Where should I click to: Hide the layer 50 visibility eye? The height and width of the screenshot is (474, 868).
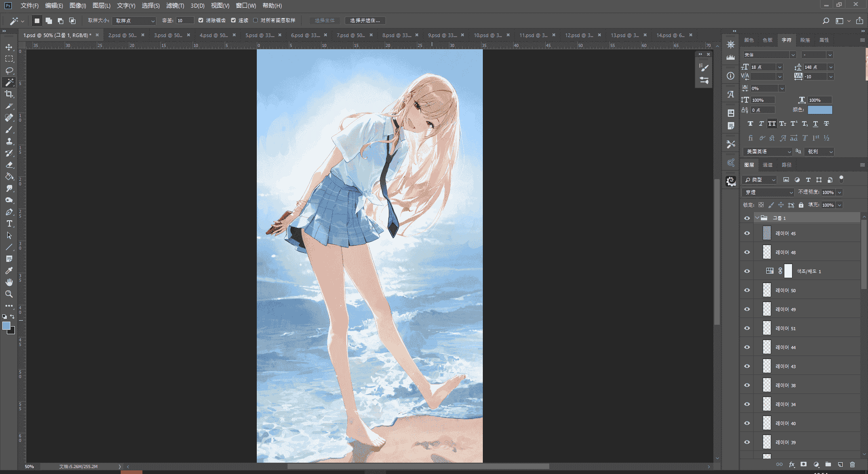(747, 290)
